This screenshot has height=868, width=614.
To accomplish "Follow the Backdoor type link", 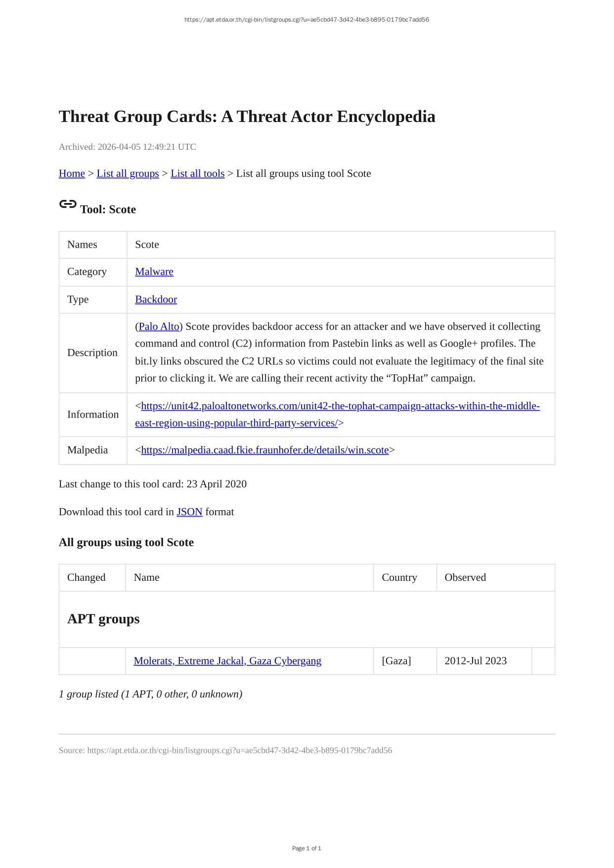I will [x=156, y=300].
